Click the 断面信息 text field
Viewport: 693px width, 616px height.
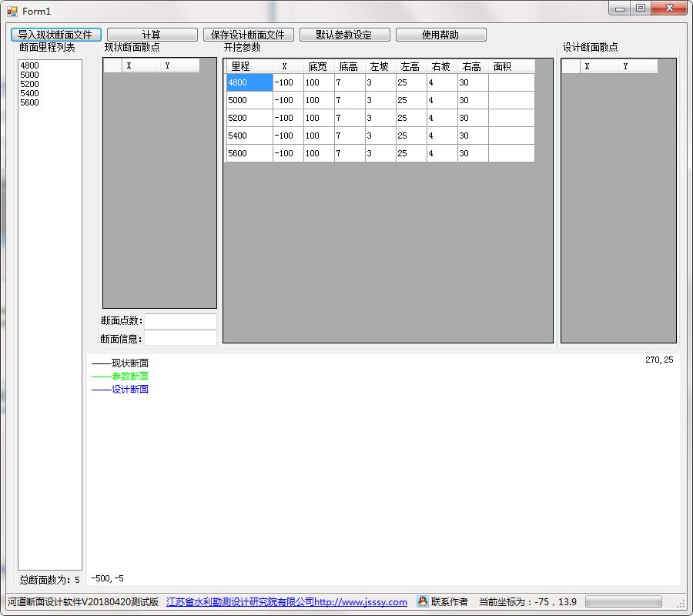coord(180,339)
